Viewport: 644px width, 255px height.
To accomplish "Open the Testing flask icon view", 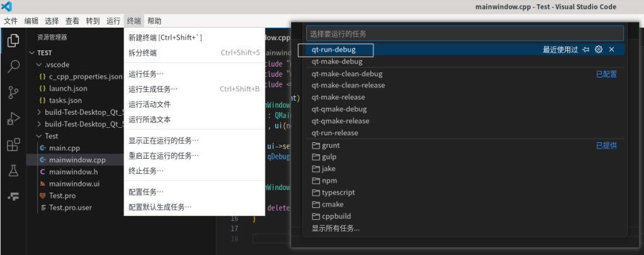I will click(x=13, y=170).
